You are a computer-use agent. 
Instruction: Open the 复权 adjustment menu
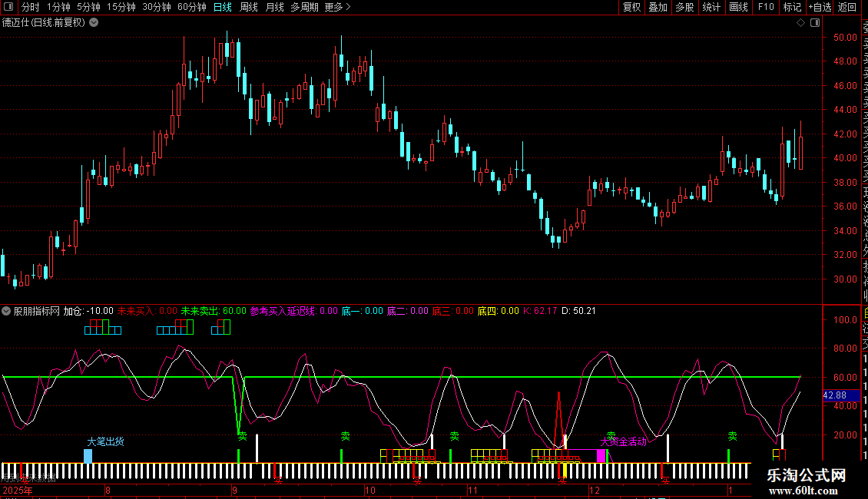[631, 7]
